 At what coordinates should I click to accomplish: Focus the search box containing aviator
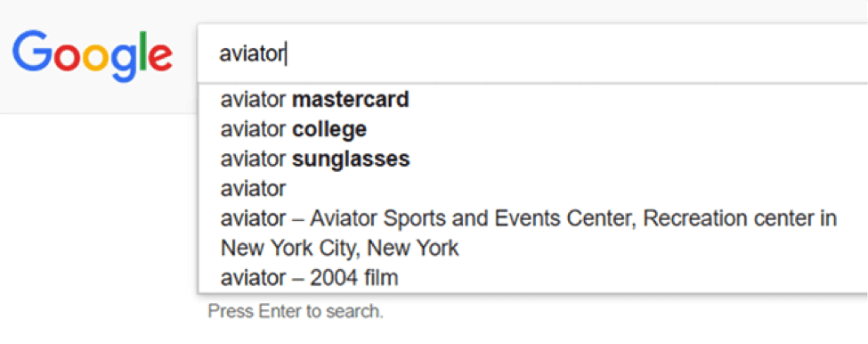532,53
